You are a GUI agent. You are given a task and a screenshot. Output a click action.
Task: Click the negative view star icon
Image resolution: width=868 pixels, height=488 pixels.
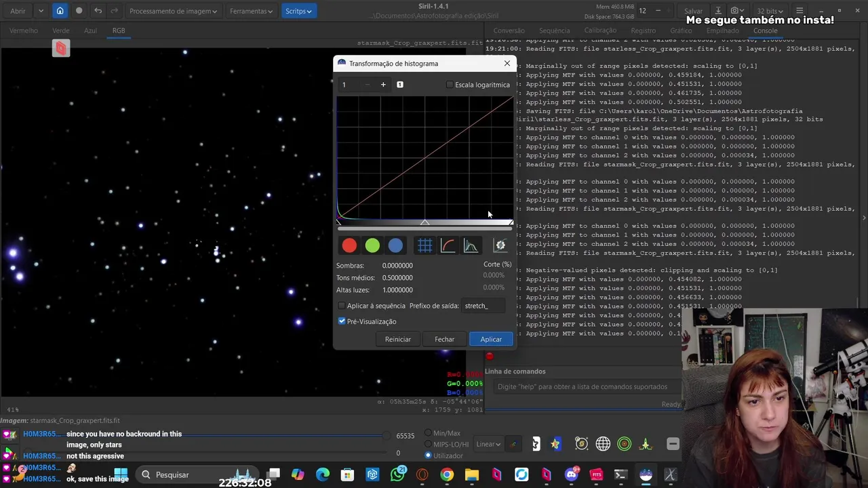click(536, 444)
